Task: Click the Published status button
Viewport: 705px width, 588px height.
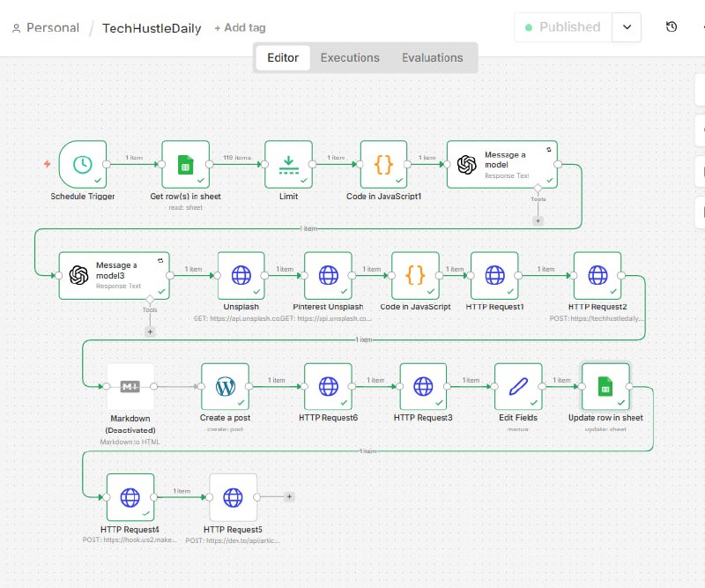Action: tap(563, 27)
